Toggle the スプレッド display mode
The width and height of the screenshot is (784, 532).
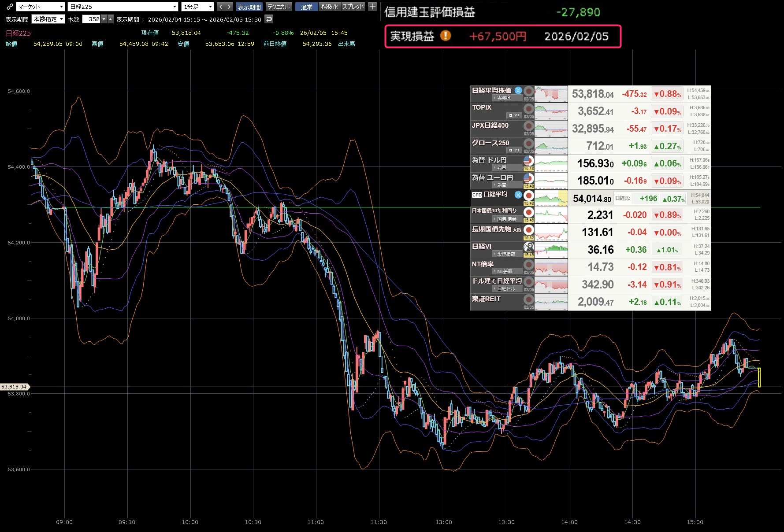[x=353, y=7]
